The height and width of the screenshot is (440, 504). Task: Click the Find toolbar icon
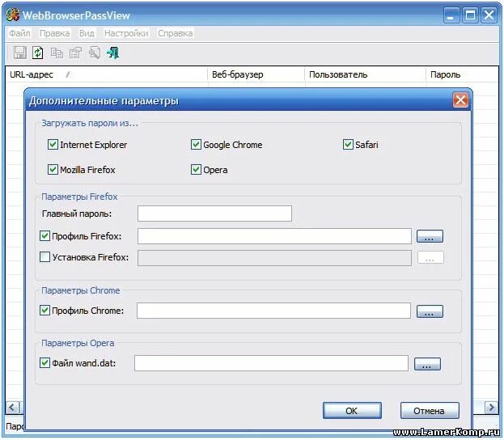click(95, 53)
